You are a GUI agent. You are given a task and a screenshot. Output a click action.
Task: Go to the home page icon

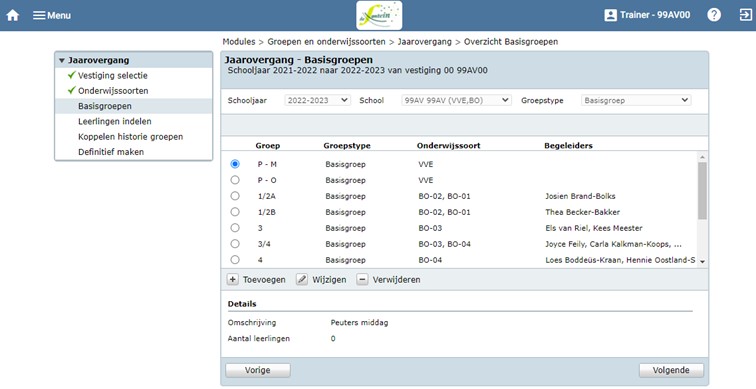coord(13,15)
